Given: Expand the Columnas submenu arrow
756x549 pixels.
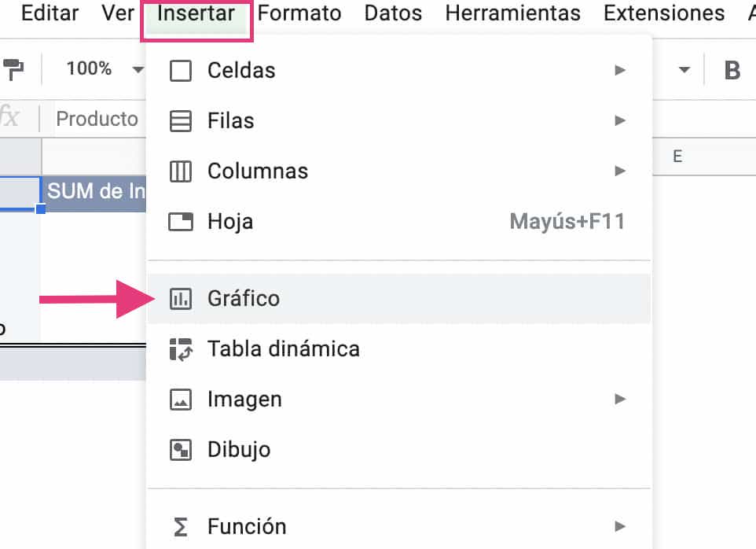Looking at the screenshot, I should (x=620, y=171).
